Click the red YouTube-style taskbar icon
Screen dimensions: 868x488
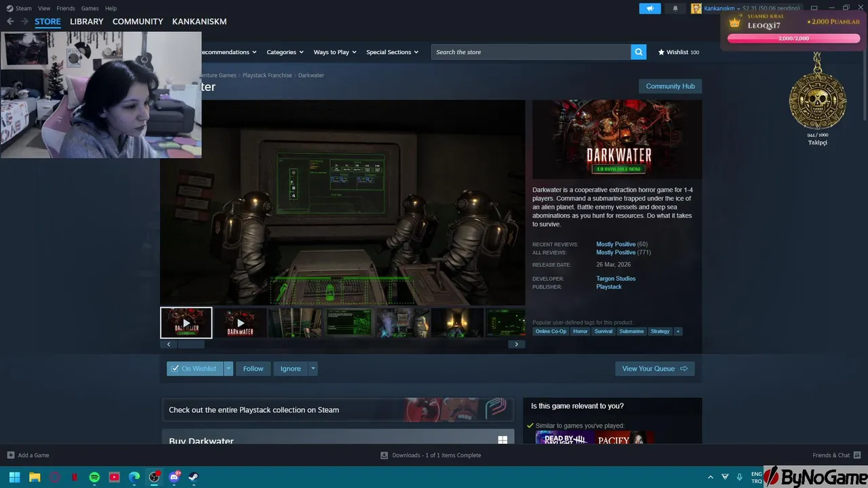click(114, 477)
